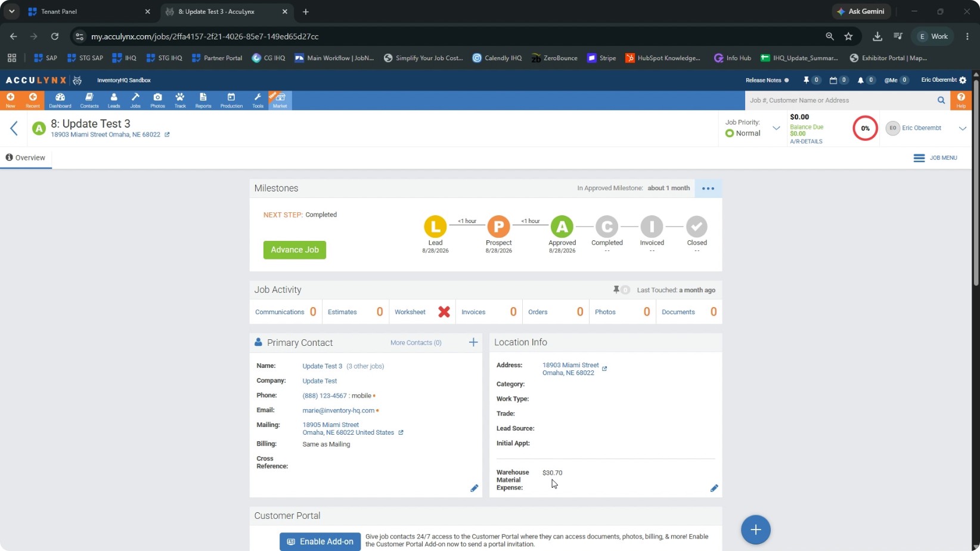Viewport: 980px width, 551px height.
Task: Click in the job search input field
Action: 841,100
